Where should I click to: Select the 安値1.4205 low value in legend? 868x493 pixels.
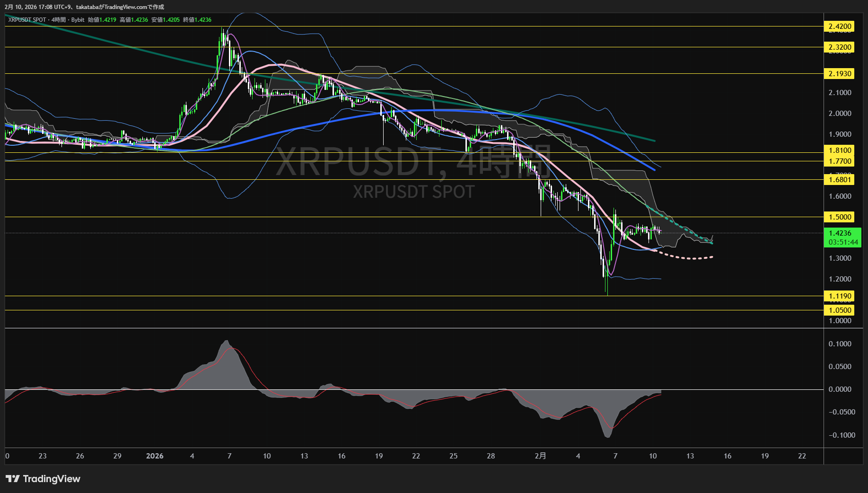[x=166, y=20]
